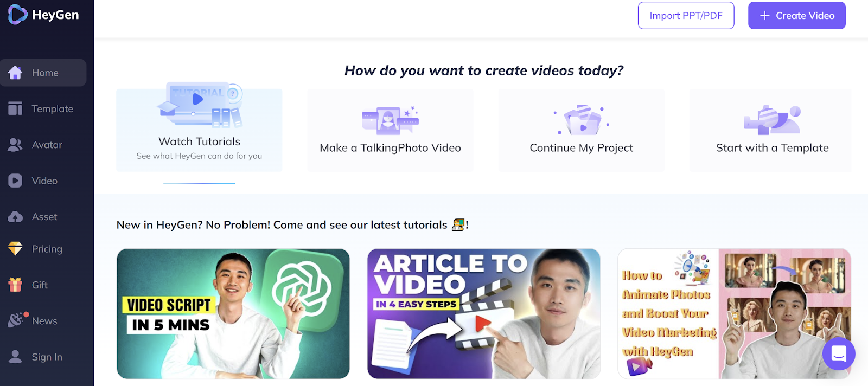Click the plus icon in Create Video
Screen dimensions: 868x386
764,16
